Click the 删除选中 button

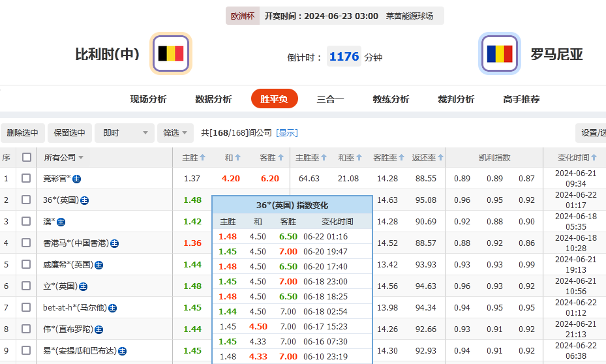[23, 133]
